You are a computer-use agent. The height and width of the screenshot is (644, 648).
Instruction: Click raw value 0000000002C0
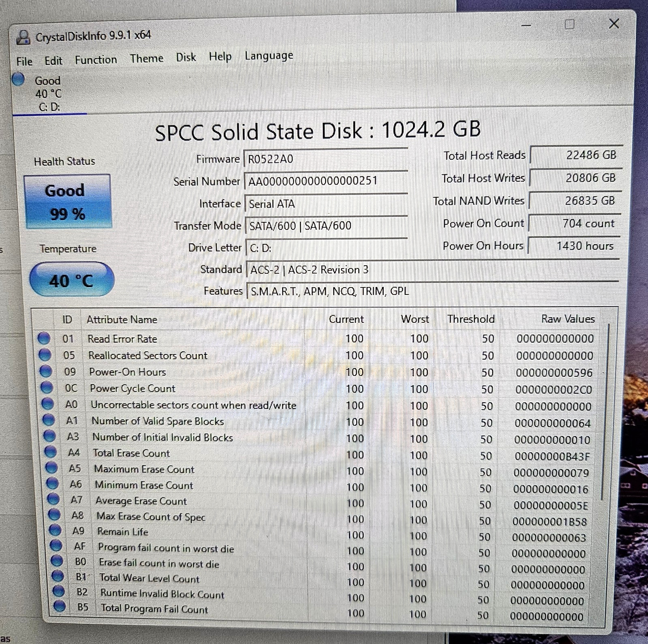coord(554,390)
